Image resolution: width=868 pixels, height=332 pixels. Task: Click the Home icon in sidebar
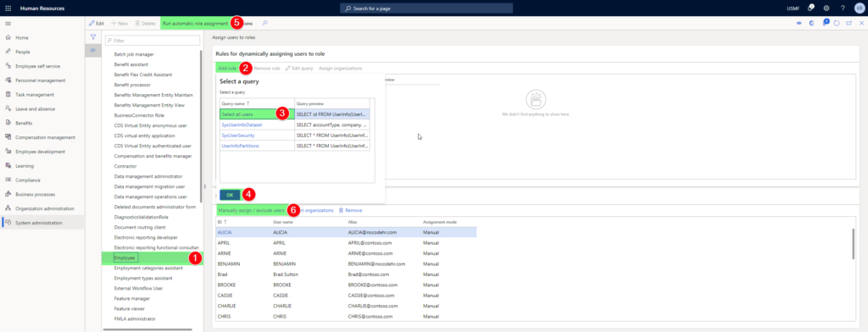(x=8, y=37)
